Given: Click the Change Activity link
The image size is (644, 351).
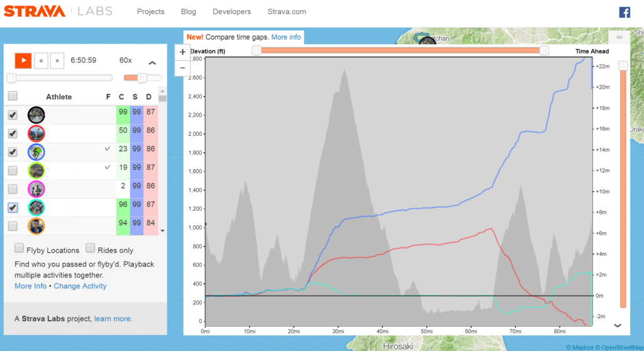Looking at the screenshot, I should [x=80, y=286].
